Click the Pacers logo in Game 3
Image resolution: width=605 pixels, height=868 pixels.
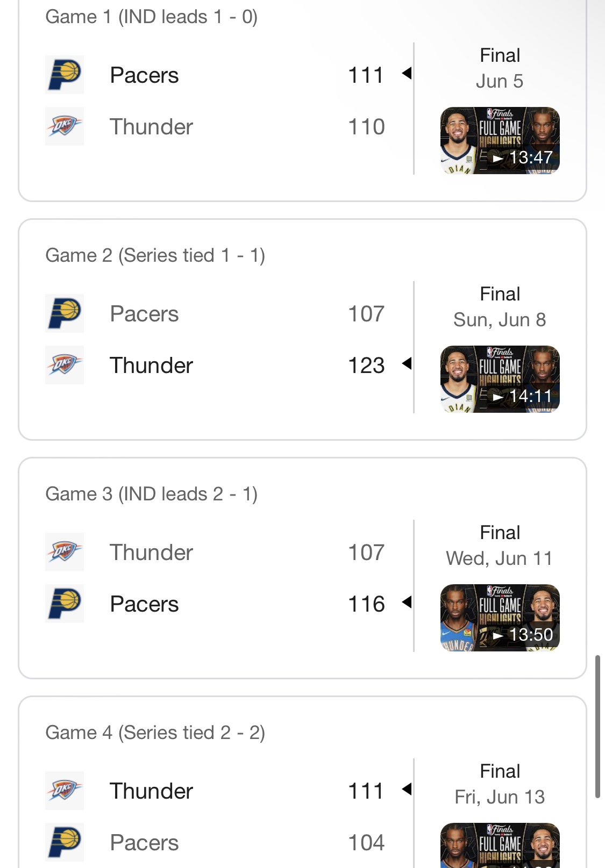click(x=65, y=604)
